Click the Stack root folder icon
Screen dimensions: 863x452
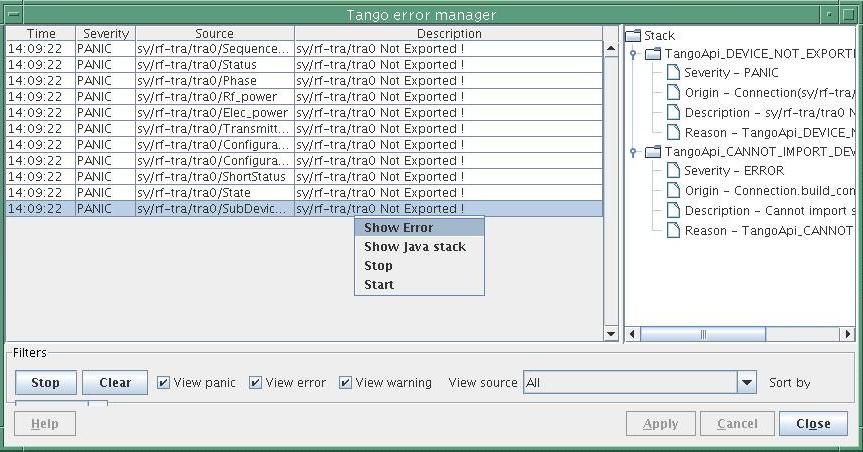pyautogui.click(x=633, y=36)
